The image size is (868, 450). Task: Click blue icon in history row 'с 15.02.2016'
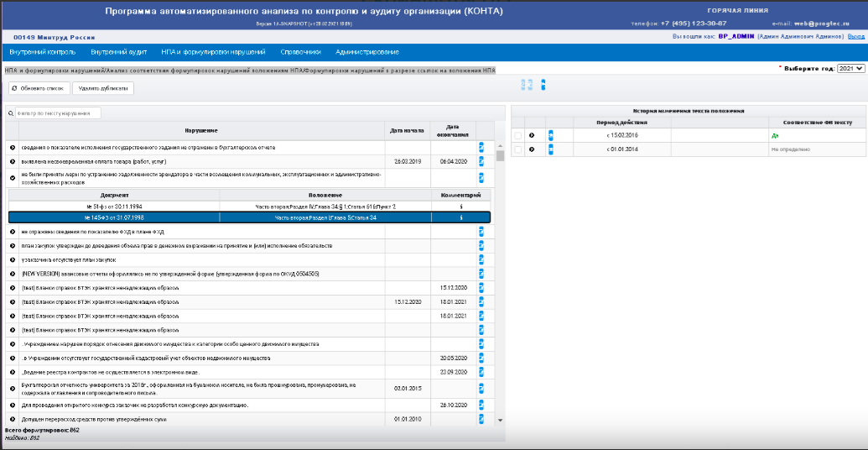pos(551,135)
